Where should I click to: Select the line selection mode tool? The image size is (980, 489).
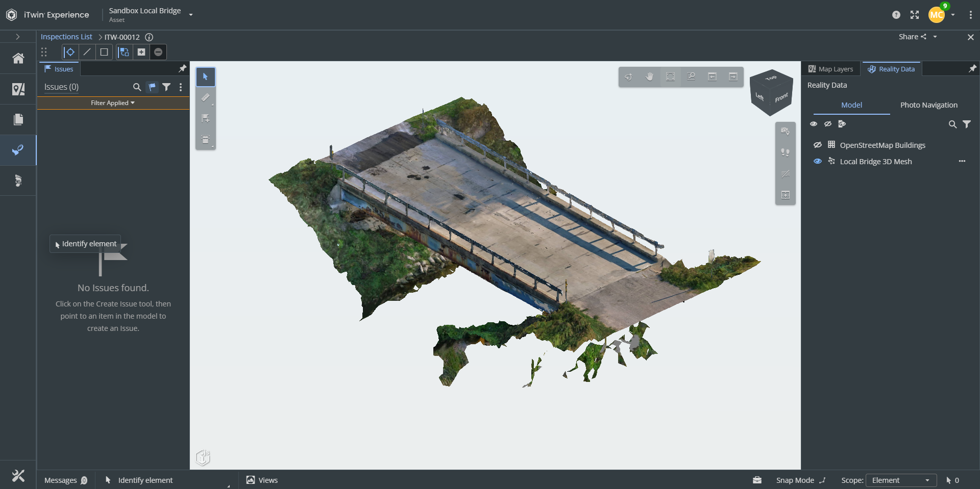pyautogui.click(x=87, y=52)
